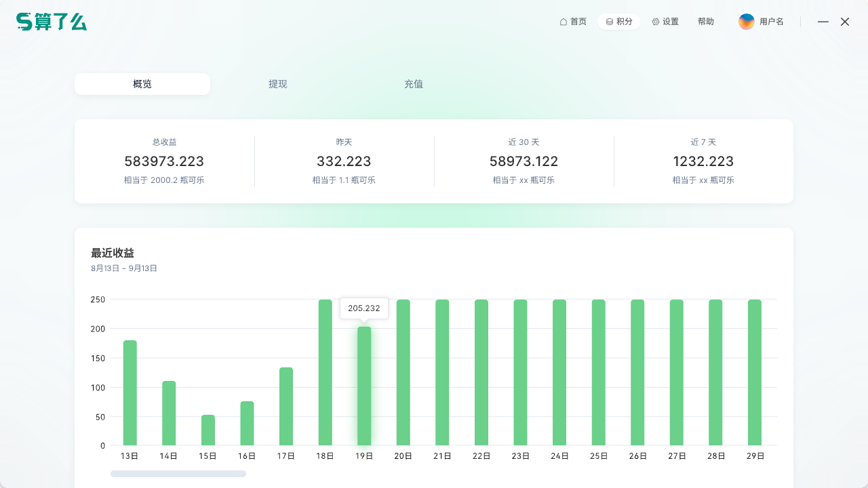This screenshot has height=488, width=868.
Task: Open the 帮助 menu item
Action: coord(705,22)
